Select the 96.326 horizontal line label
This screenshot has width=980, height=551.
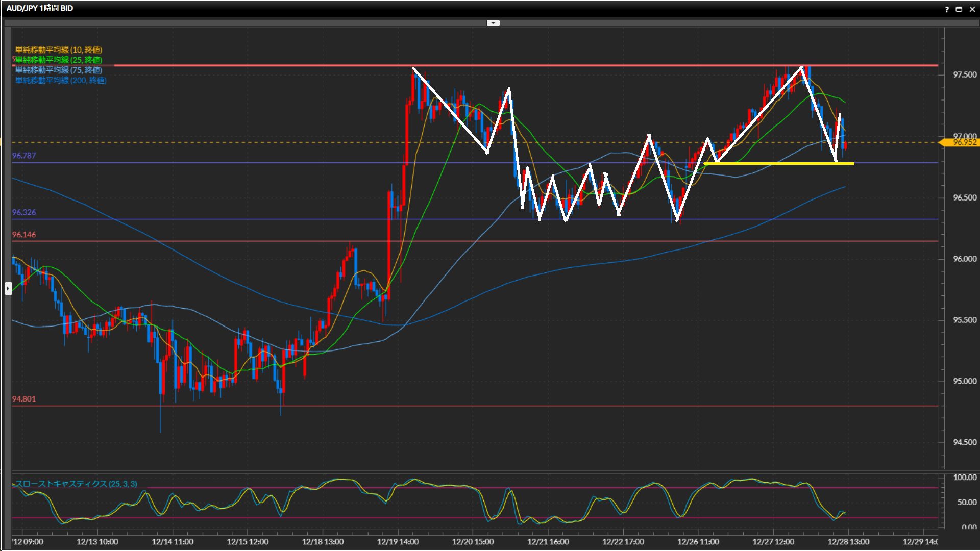tap(24, 212)
